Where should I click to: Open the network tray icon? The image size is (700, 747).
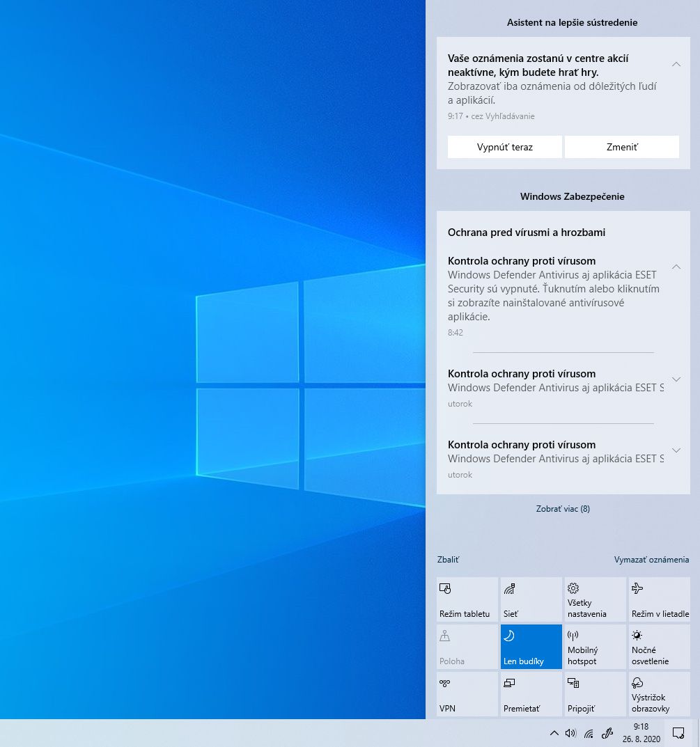[589, 733]
